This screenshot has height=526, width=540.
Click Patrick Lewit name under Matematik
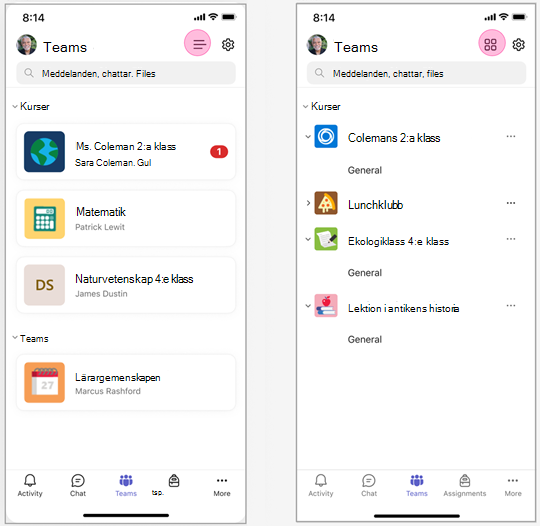[x=100, y=227]
